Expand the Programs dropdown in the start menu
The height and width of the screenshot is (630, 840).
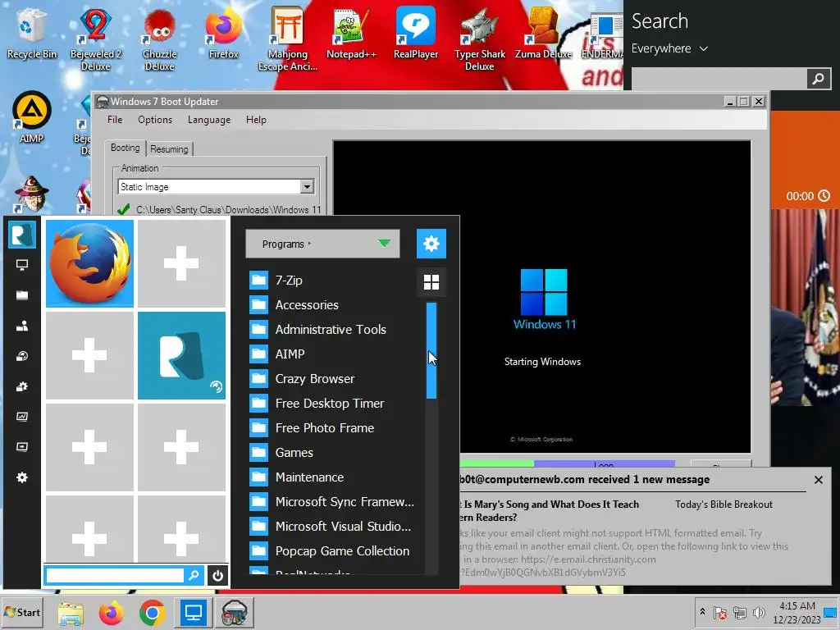coord(322,244)
